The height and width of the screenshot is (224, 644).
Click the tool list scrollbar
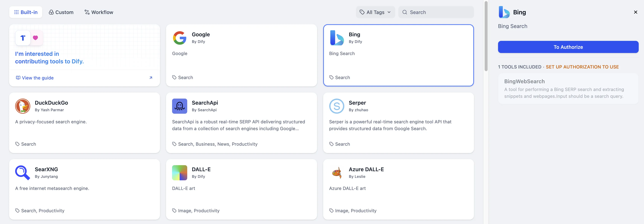coord(486,36)
